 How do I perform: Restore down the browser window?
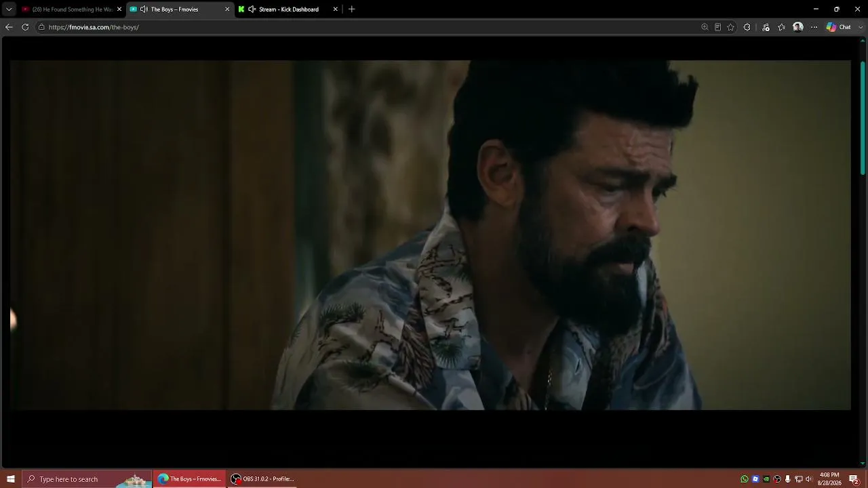[x=837, y=9]
